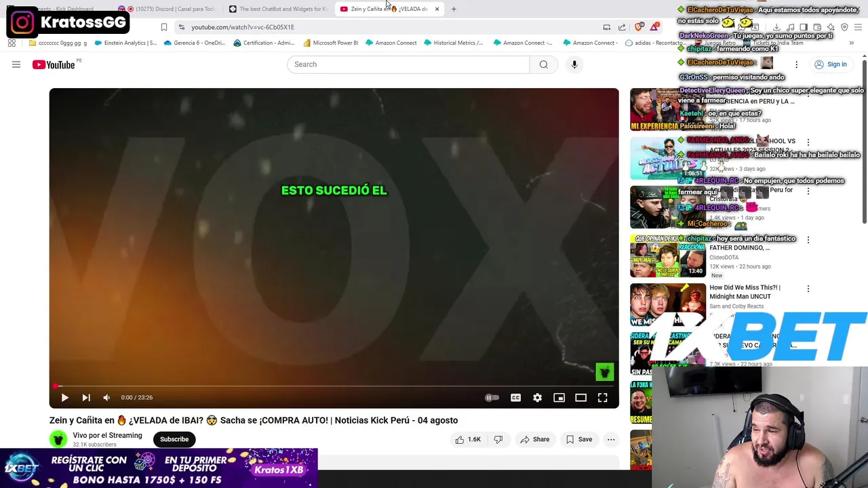
Task: Open the player settings gear
Action: pos(537,398)
